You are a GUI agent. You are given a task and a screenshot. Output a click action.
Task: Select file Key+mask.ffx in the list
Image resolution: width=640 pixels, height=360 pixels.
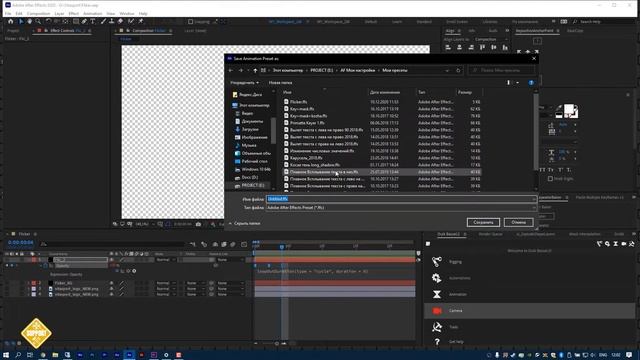click(302, 109)
